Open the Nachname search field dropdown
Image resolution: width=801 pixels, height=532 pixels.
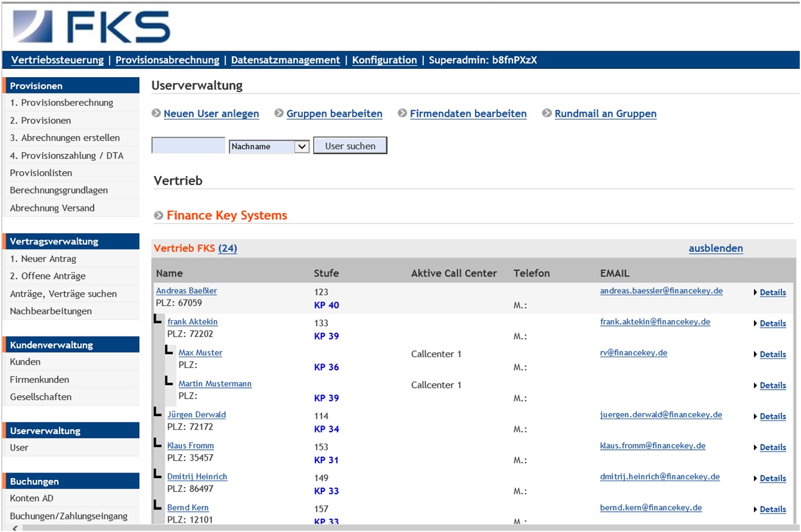click(x=301, y=146)
